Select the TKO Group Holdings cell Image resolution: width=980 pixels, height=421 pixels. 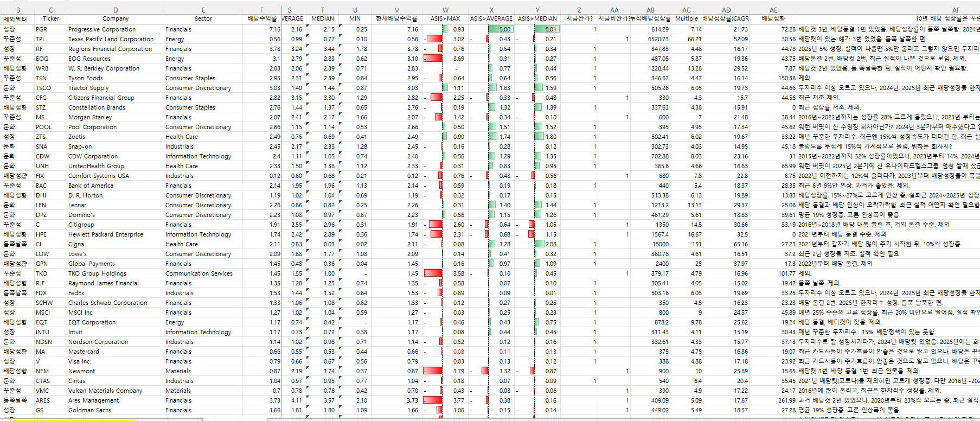pos(116,273)
